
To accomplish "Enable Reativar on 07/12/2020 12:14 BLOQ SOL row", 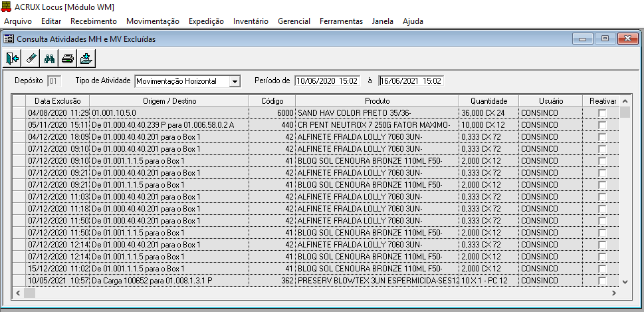I will [x=602, y=257].
